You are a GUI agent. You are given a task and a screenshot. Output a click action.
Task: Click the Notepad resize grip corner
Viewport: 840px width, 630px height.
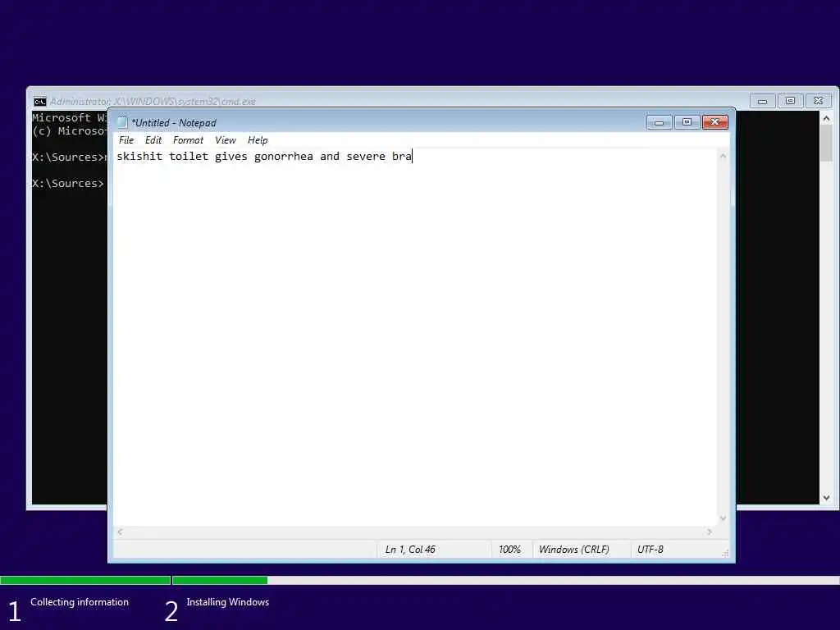pyautogui.click(x=725, y=554)
